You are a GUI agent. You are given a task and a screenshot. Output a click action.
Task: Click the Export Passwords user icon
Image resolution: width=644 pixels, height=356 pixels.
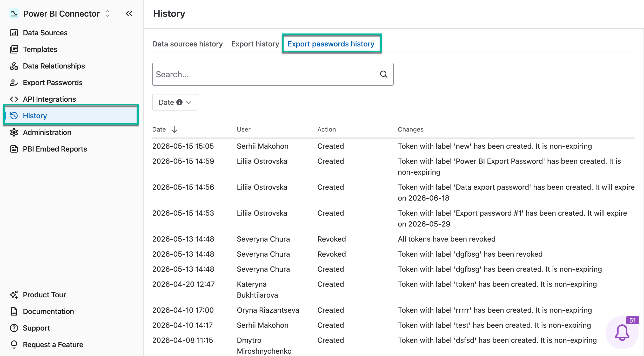click(x=14, y=83)
